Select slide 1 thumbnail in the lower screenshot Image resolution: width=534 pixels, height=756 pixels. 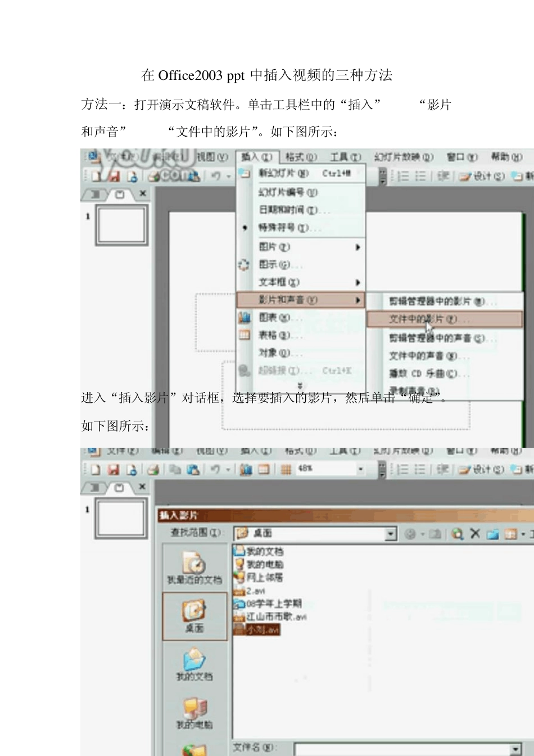click(121, 518)
